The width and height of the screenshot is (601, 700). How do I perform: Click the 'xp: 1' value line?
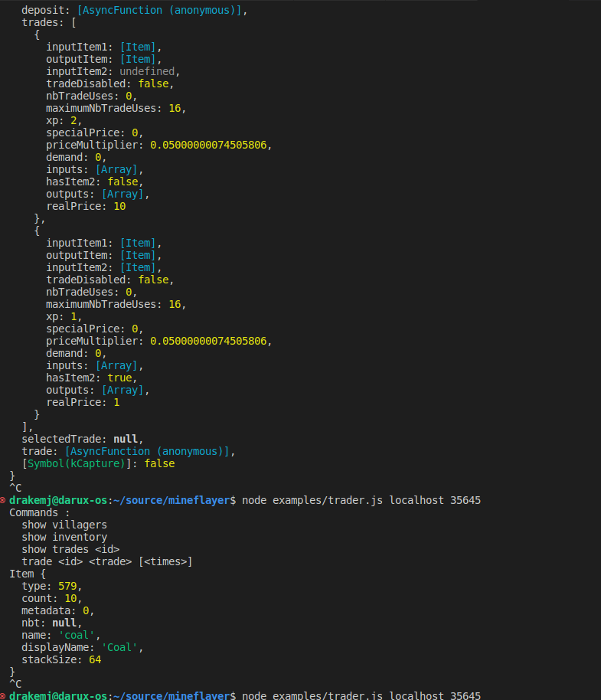point(64,316)
